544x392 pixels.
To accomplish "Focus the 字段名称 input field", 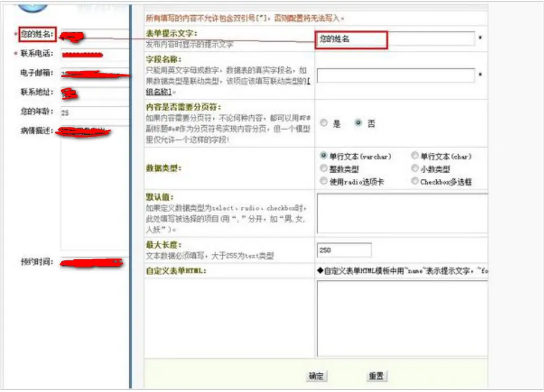I will [396, 75].
